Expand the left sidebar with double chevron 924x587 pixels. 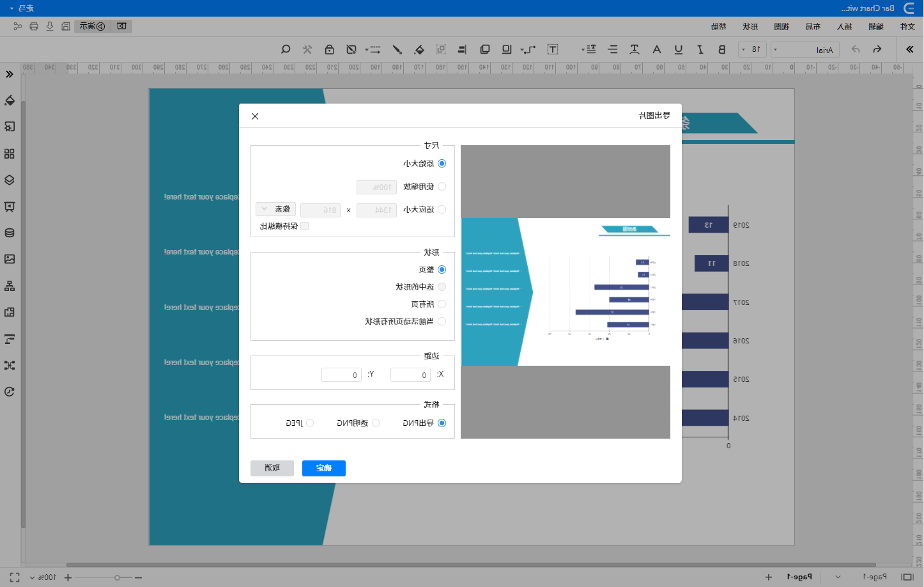pyautogui.click(x=10, y=74)
